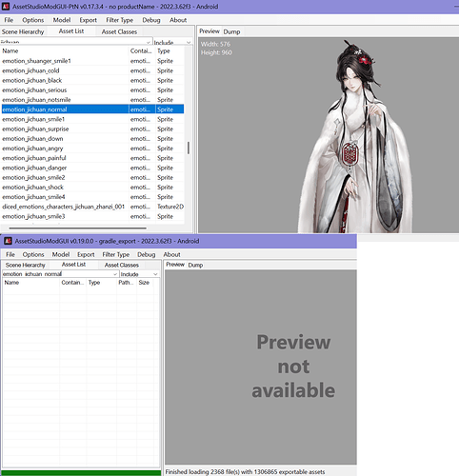Image resolution: width=459 pixels, height=476 pixels.
Task: Open the Filter Type menu in the top window
Action: (x=120, y=20)
